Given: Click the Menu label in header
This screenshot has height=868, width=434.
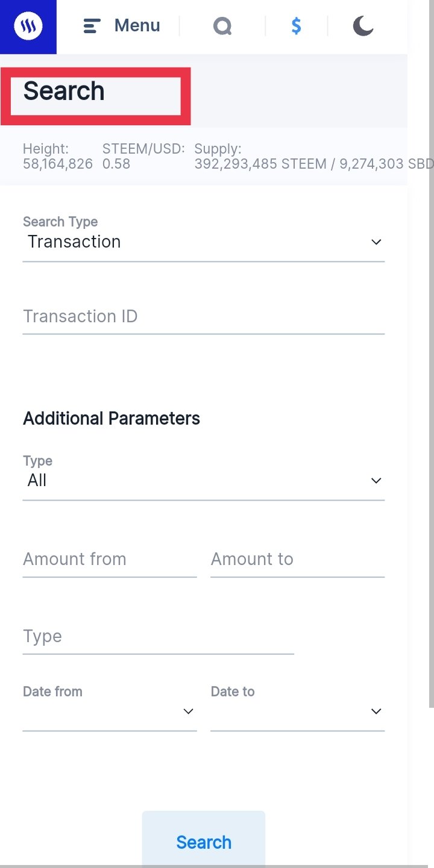Looking at the screenshot, I should (137, 26).
